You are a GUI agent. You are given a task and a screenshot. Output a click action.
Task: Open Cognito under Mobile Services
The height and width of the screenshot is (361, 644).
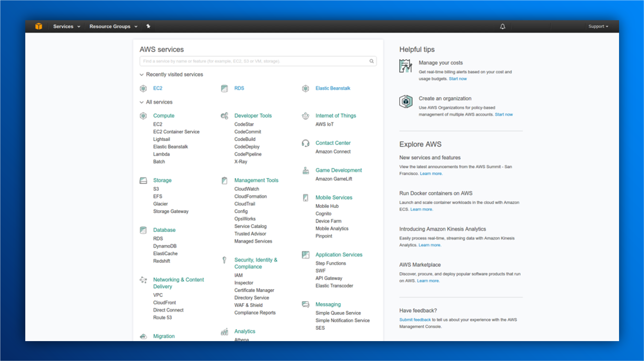point(323,214)
